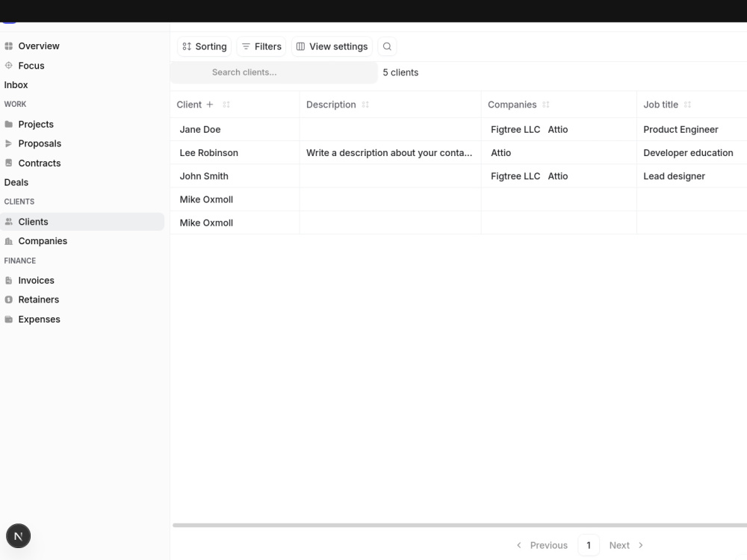Click the Companies column header
This screenshot has width=747, height=560.
click(x=512, y=105)
